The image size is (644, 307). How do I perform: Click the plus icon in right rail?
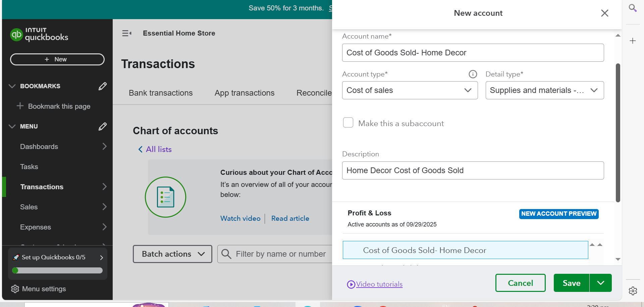pos(633,41)
